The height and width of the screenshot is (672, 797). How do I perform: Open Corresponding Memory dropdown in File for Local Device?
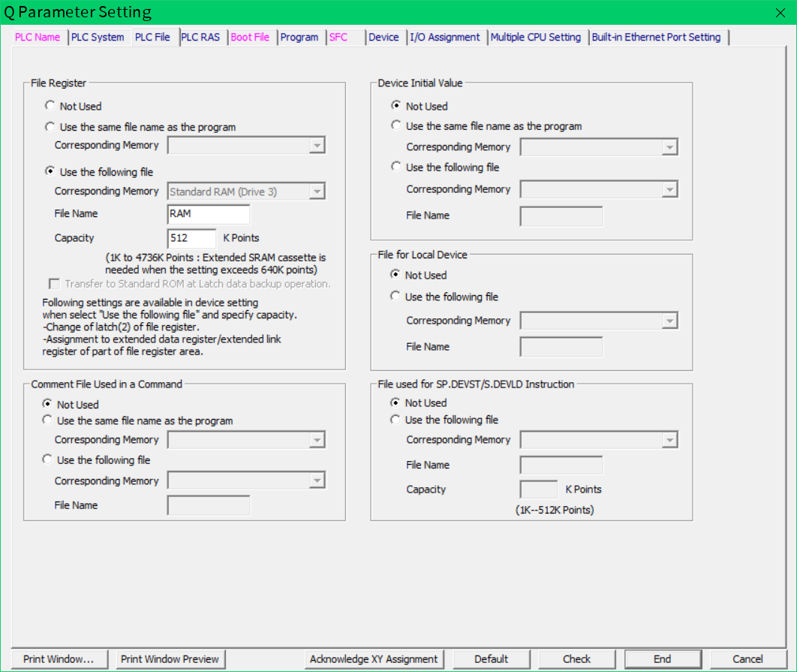(x=669, y=321)
